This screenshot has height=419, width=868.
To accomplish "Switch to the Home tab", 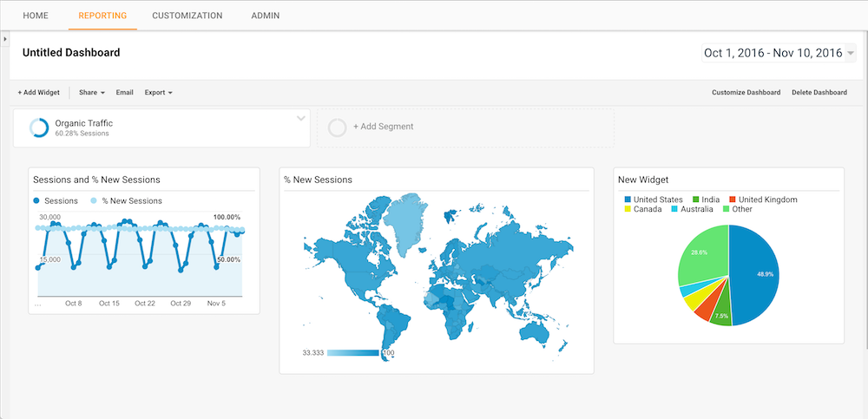I will click(36, 16).
